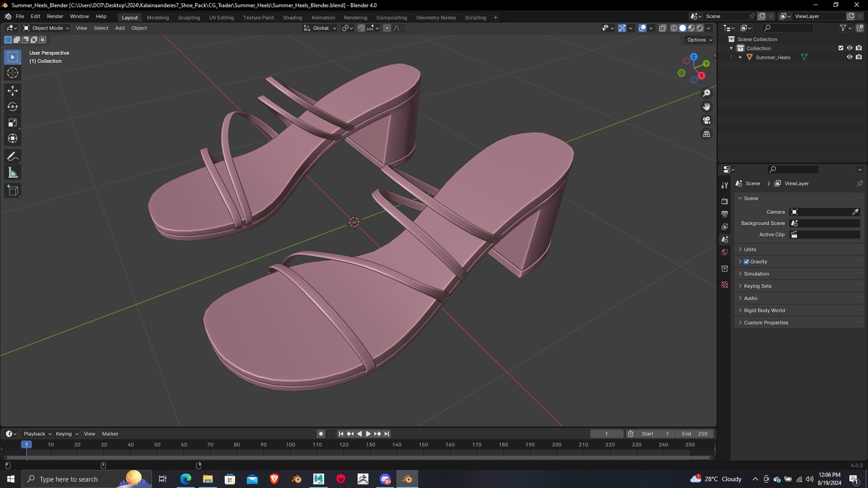Toggle show gizmo button
This screenshot has height=488, width=868.
pyautogui.click(x=622, y=28)
